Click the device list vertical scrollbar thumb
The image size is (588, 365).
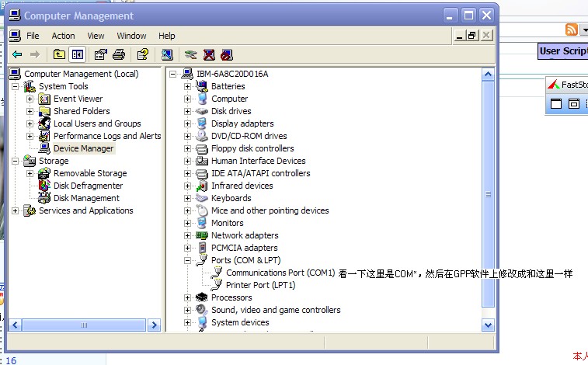(x=489, y=194)
